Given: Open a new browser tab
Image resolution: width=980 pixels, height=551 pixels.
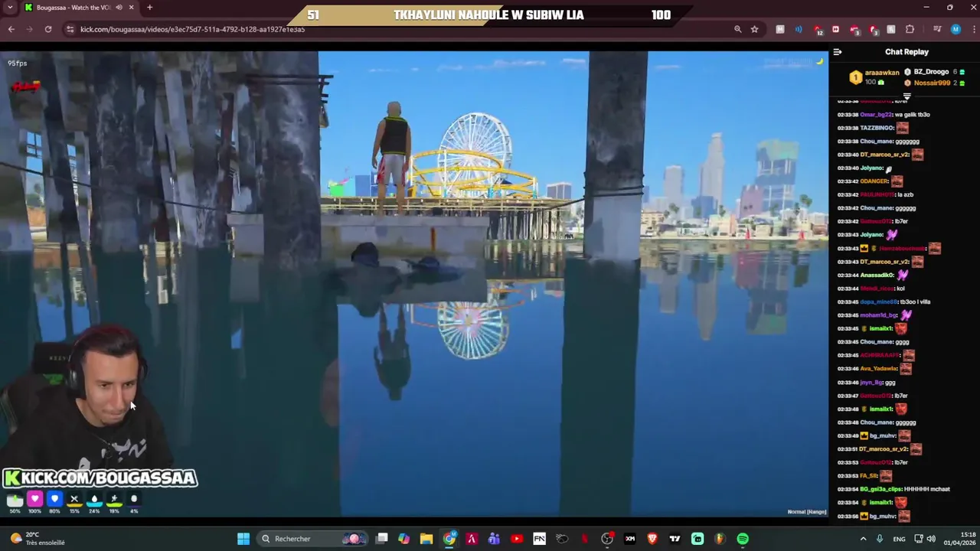Looking at the screenshot, I should pyautogui.click(x=149, y=8).
